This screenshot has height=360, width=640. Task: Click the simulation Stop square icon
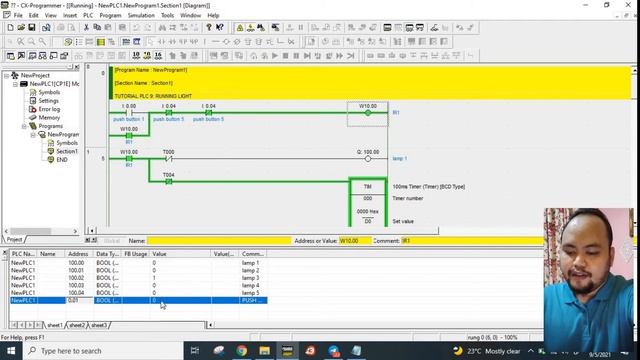tap(286, 56)
